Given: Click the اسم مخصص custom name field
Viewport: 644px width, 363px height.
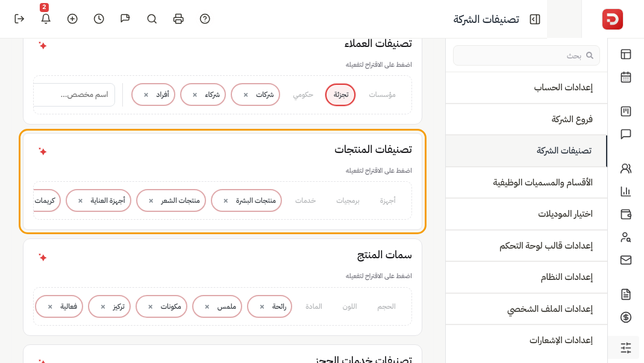Looking at the screenshot, I should 74,95.
